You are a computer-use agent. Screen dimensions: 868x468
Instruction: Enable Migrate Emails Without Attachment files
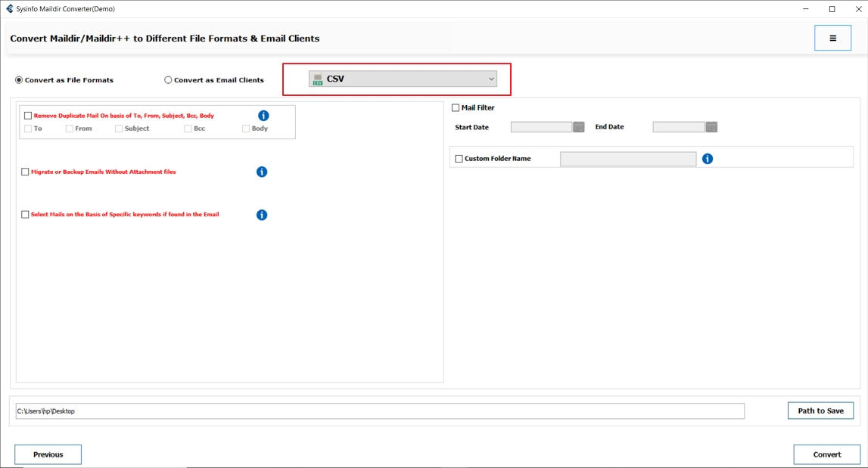pyautogui.click(x=25, y=172)
